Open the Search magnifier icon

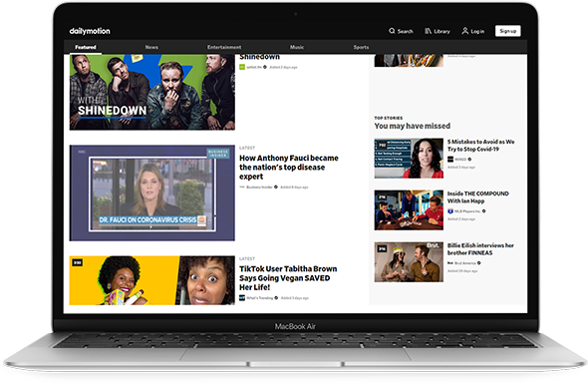coord(392,31)
